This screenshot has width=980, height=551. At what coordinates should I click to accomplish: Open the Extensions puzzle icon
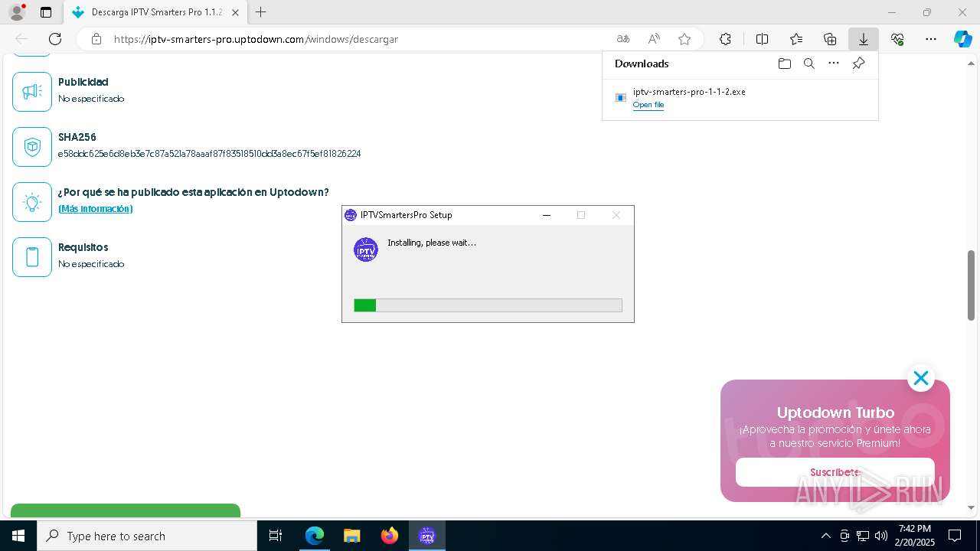point(725,39)
